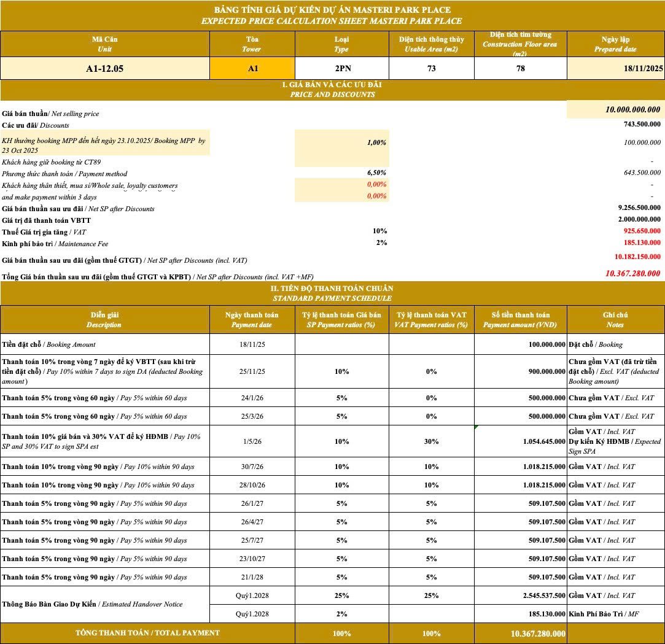The image size is (665, 644).
Task: Click the Ghi chú / Notes column header
Action: (615, 319)
